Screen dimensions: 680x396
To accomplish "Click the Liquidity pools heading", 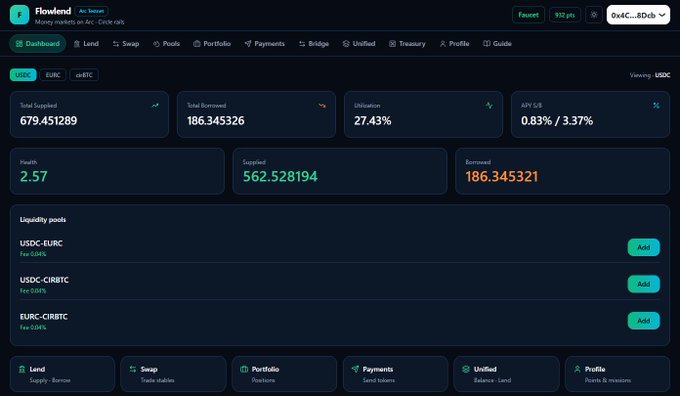I will (x=43, y=220).
